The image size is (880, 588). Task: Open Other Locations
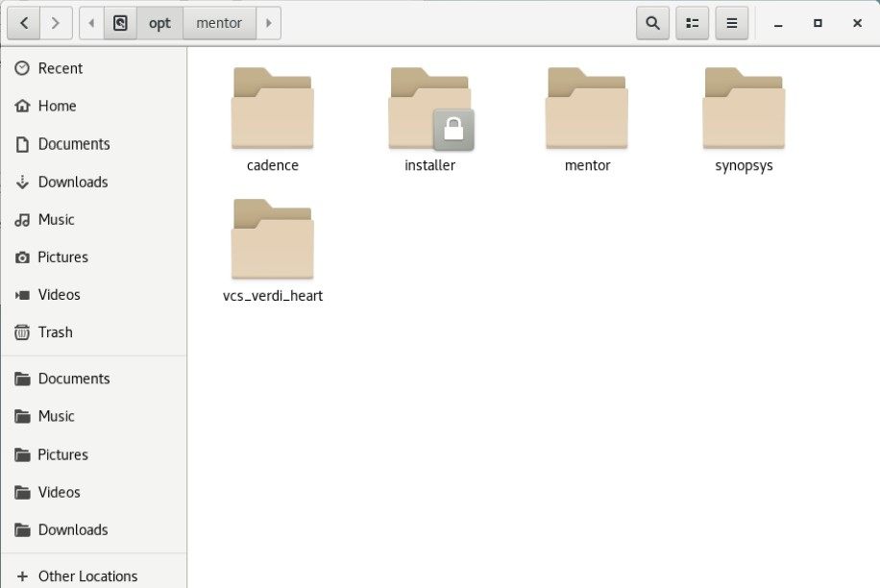pyautogui.click(x=94, y=576)
